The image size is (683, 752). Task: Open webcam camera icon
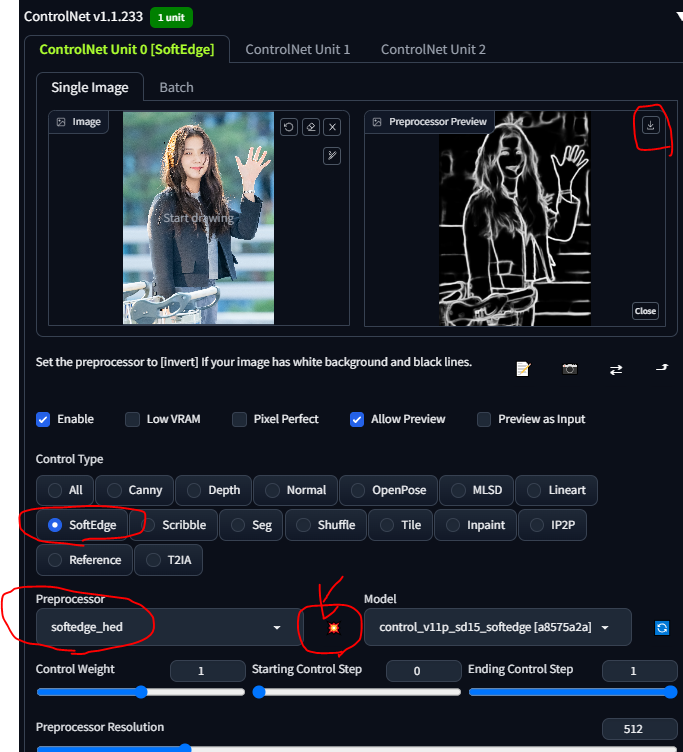point(569,369)
